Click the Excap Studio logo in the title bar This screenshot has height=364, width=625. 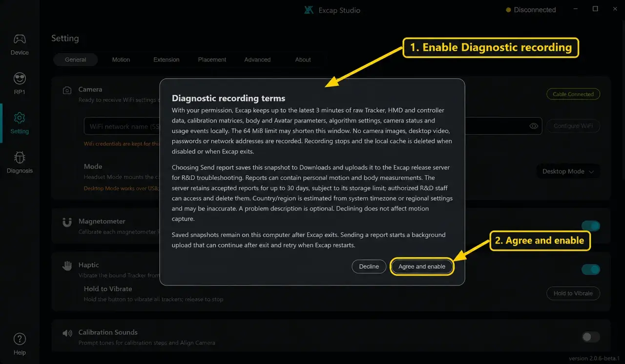tap(309, 10)
